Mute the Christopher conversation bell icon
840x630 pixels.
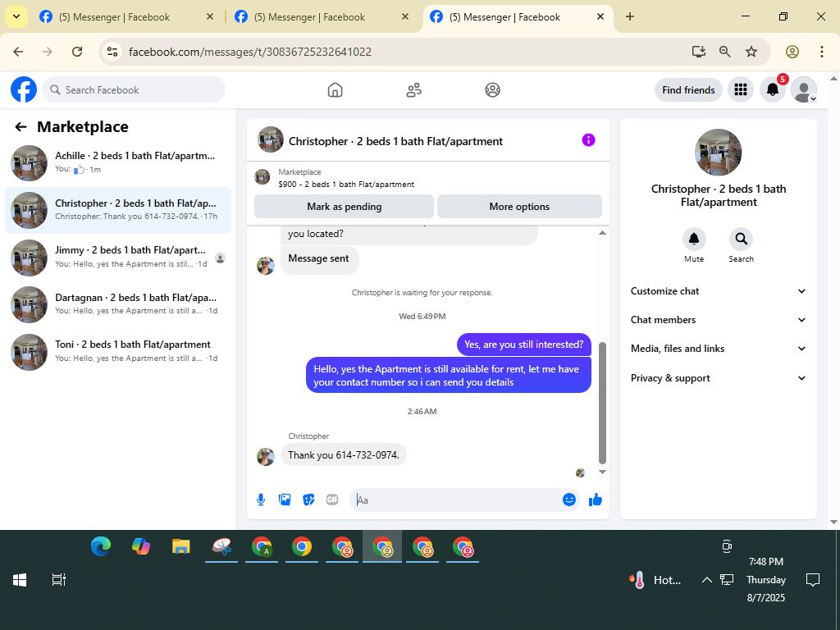click(694, 239)
